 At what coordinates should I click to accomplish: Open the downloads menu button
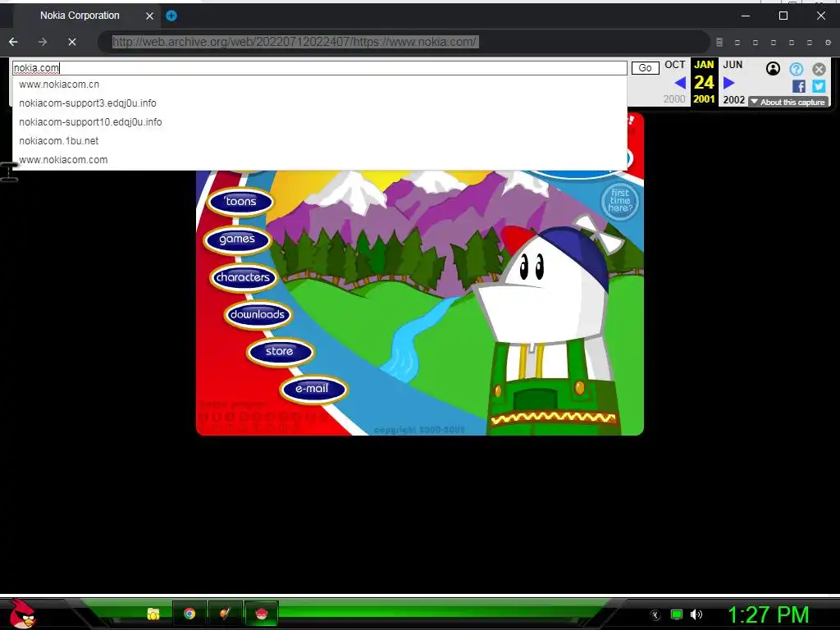click(258, 314)
